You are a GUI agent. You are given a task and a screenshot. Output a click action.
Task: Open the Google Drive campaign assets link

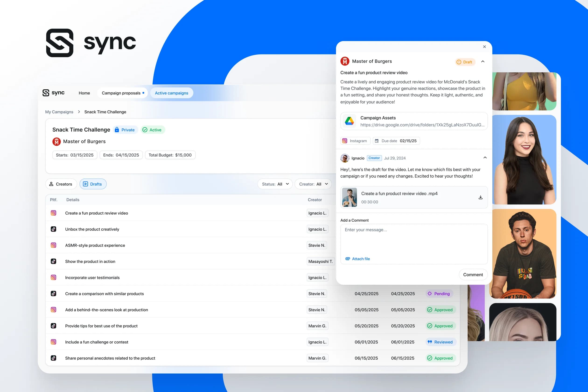422,125
